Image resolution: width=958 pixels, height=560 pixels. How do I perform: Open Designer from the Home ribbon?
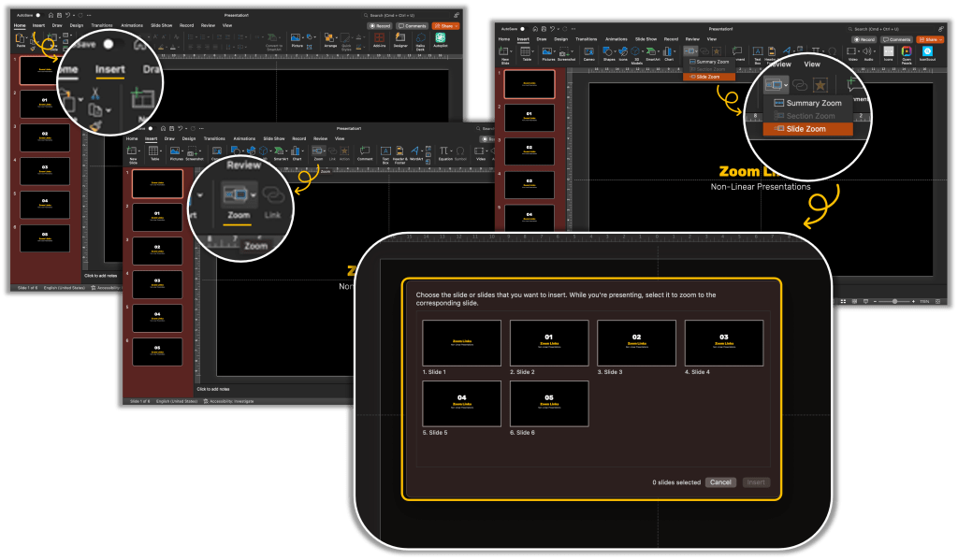[x=400, y=40]
